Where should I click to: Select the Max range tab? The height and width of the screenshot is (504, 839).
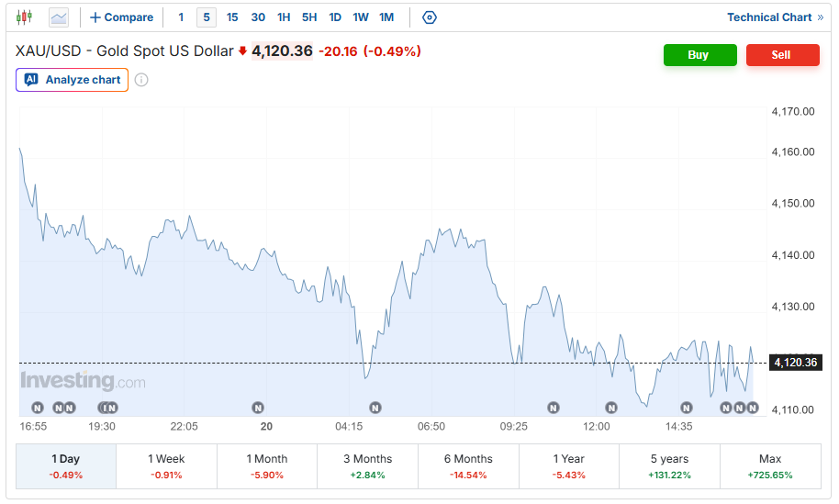click(x=770, y=466)
